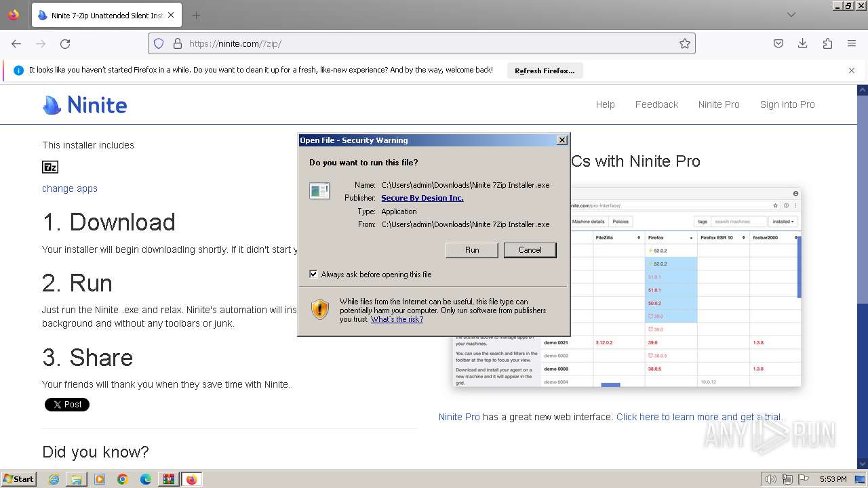Open the Windows Start menu
Viewport: 868px width, 488px height.
19,479
